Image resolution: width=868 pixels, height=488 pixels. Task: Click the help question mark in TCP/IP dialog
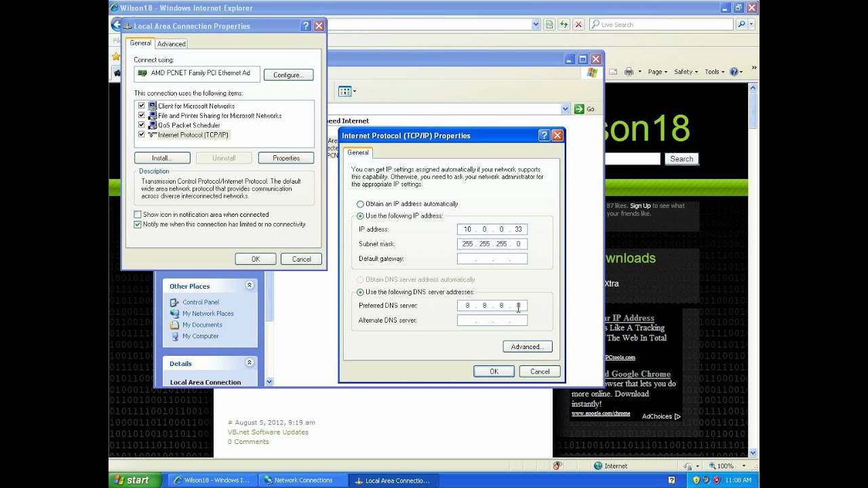[x=544, y=136]
